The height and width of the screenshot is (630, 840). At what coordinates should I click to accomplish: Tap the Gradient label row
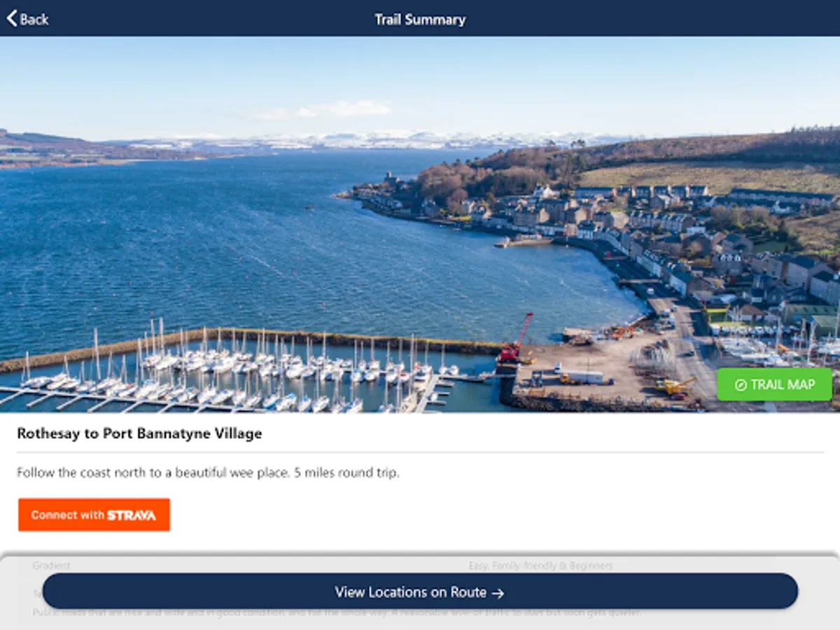tap(52, 565)
